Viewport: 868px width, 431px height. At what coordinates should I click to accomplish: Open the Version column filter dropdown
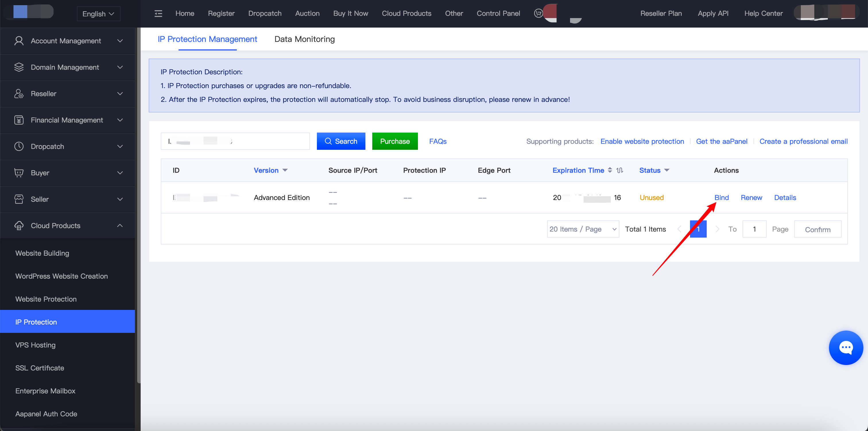pos(285,170)
